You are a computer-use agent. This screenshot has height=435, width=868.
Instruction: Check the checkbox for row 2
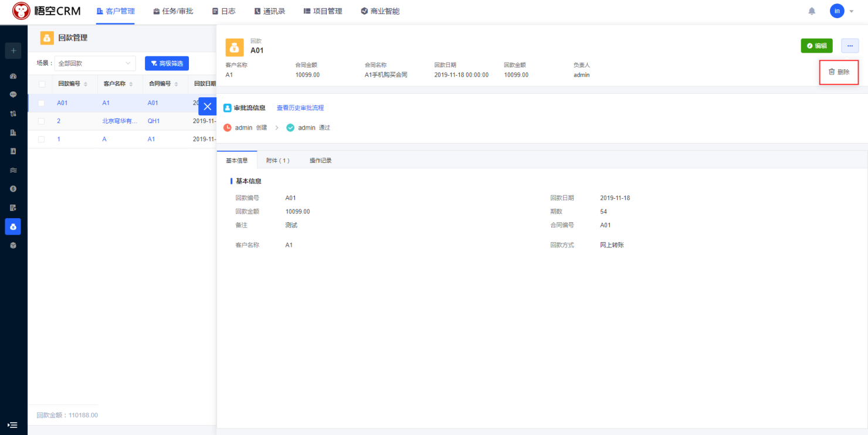point(42,121)
